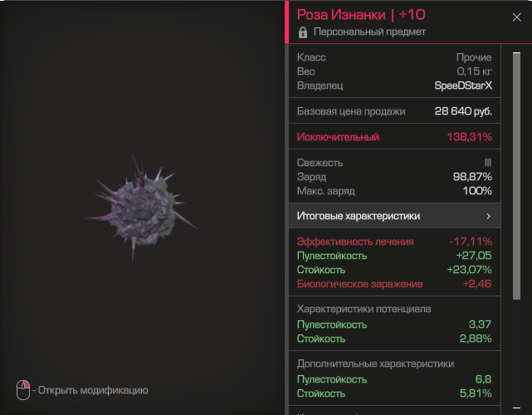Click the additional Пулестойкость value 6,8
Screen dimensions: 532x415
click(x=483, y=379)
